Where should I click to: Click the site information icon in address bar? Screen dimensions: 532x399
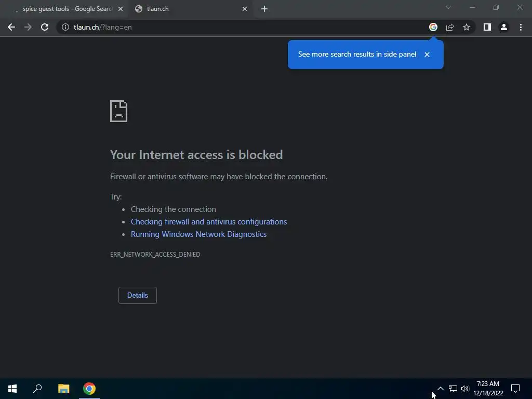[x=65, y=27]
